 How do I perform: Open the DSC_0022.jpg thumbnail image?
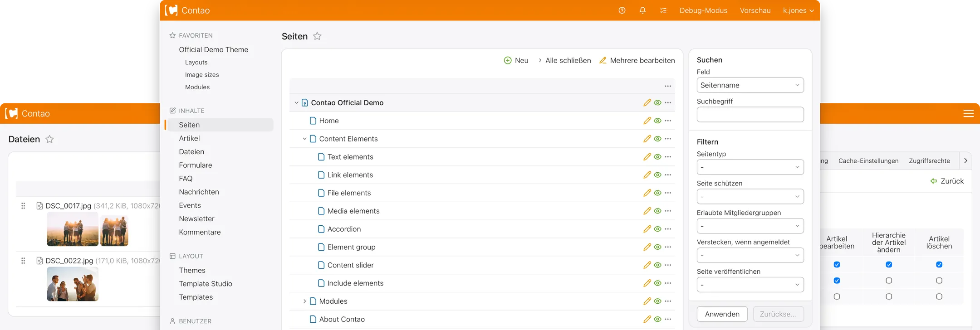point(73,284)
